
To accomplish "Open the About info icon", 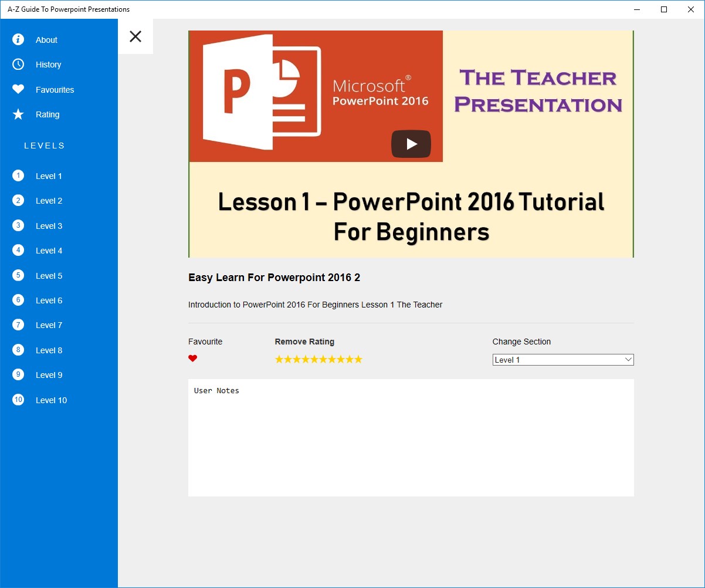I will click(x=18, y=39).
